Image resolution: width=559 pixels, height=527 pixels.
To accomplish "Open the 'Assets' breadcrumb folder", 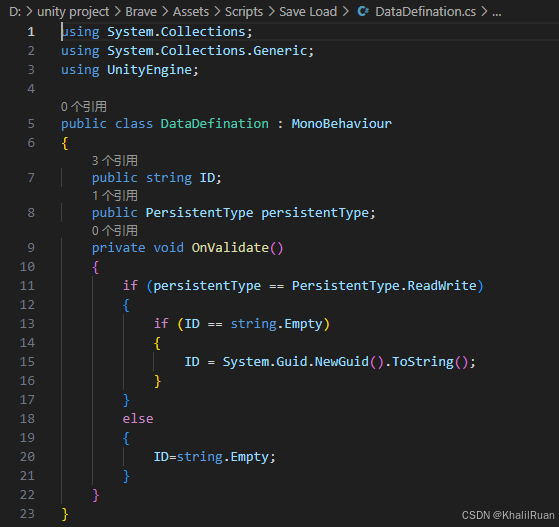I will click(191, 12).
